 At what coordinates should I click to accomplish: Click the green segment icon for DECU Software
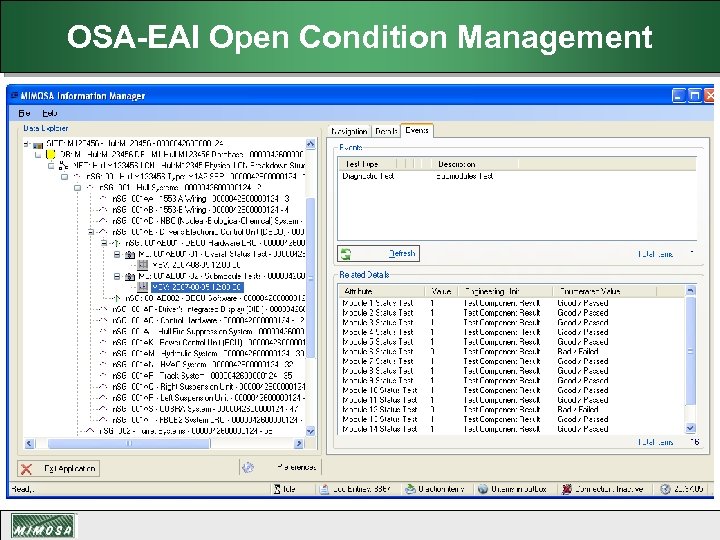coord(117,298)
